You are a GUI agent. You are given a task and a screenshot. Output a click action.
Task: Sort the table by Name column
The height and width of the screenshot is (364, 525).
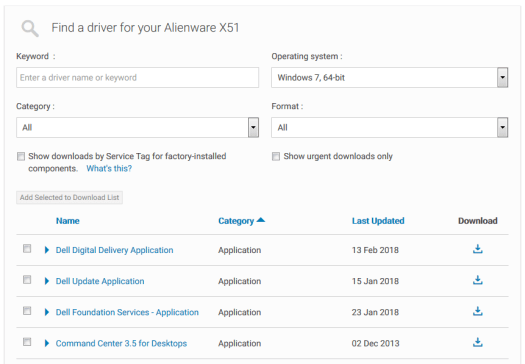[68, 221]
